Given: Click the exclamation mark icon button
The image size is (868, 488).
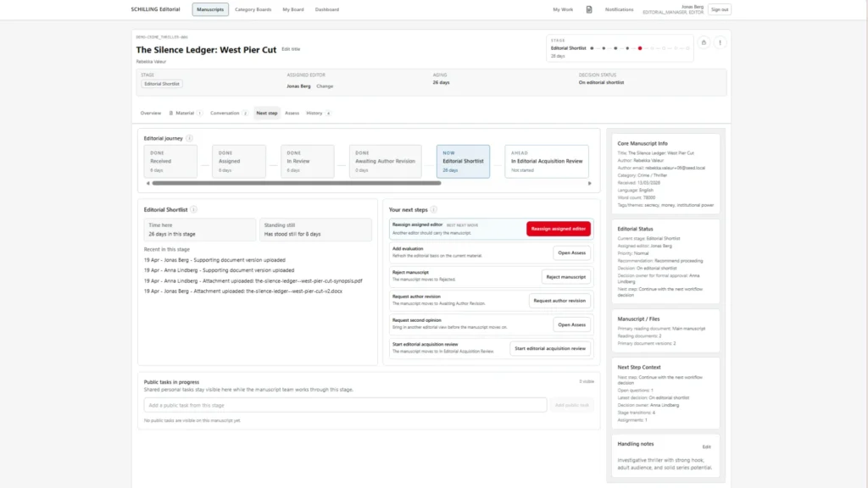Looking at the screenshot, I should (x=720, y=42).
